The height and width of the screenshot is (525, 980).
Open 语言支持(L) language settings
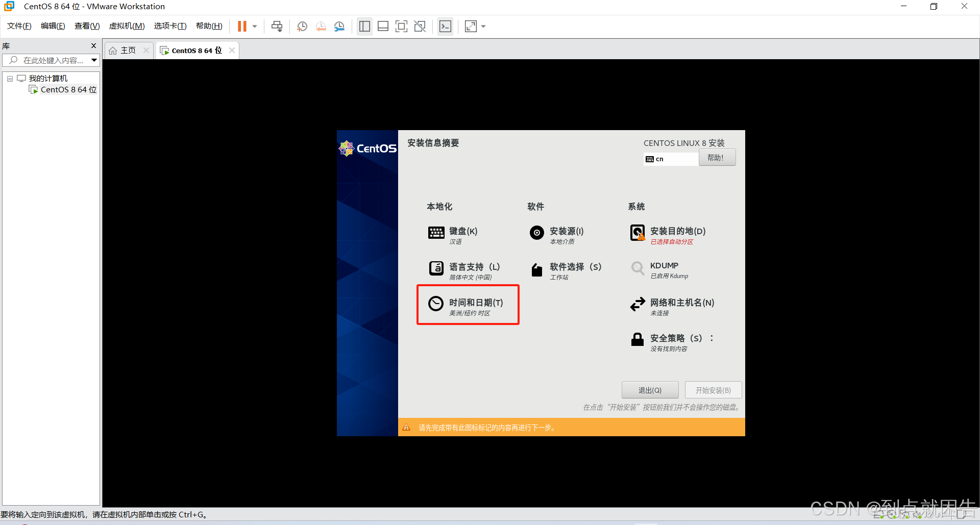(464, 271)
